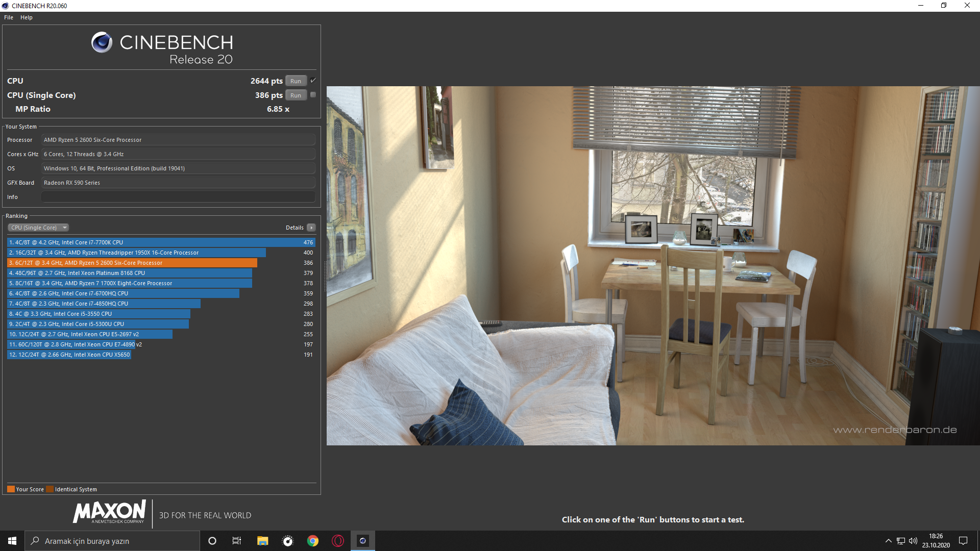Open the notification center icon
Screen dimensions: 980x551
point(963,541)
